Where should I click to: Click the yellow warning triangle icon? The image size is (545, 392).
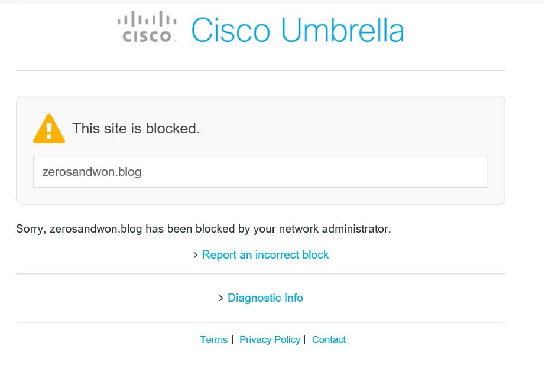coord(49,129)
